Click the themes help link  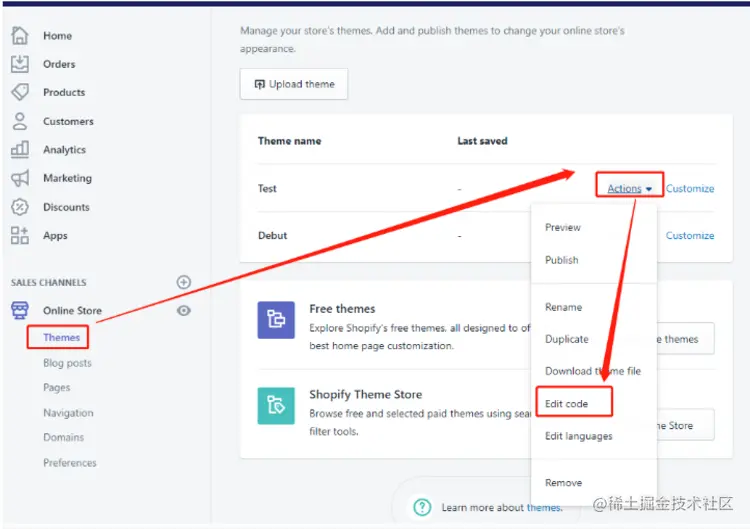coord(544,507)
